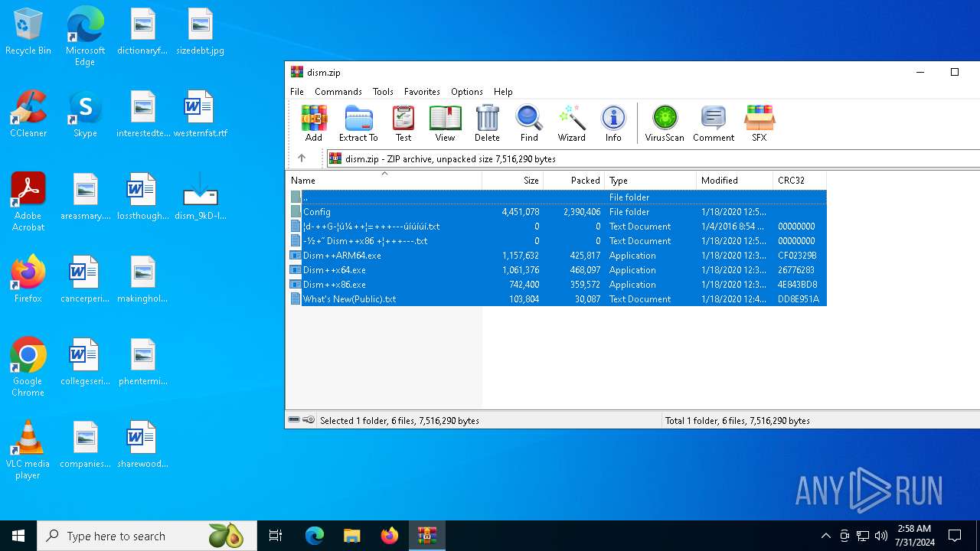Open Task View on taskbar
Viewport: 980px width, 551px height.
[x=276, y=536]
